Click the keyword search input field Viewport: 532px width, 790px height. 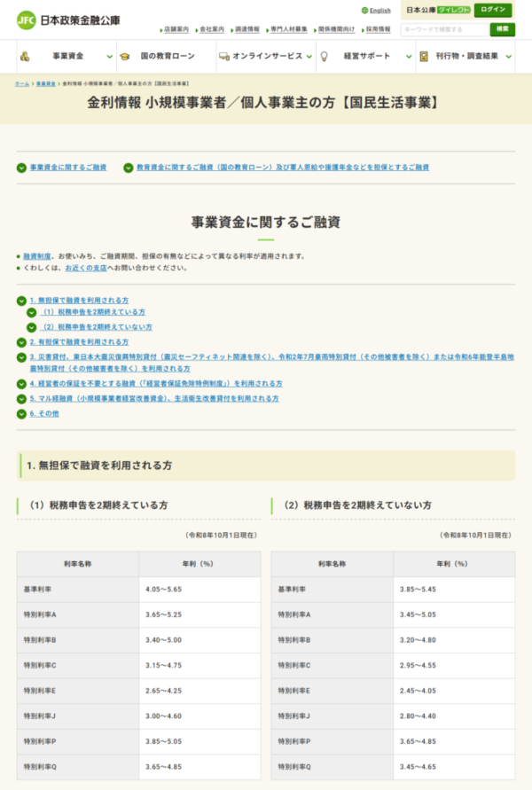tap(445, 30)
